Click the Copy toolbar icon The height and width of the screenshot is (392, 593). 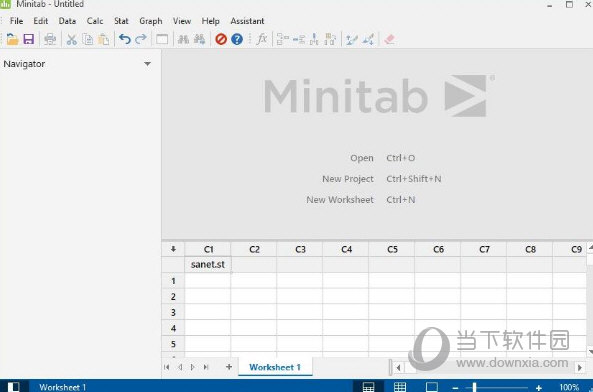pos(88,39)
